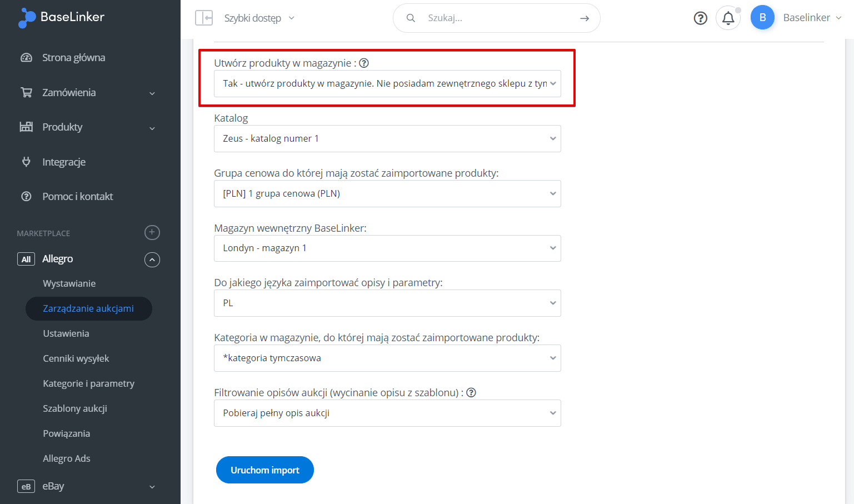Click the BaseLinker logo
This screenshot has width=854, height=504.
(61, 17)
